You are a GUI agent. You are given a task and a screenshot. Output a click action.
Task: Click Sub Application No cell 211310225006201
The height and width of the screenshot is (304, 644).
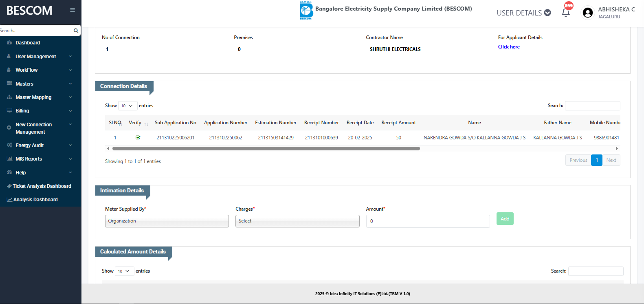pyautogui.click(x=176, y=138)
